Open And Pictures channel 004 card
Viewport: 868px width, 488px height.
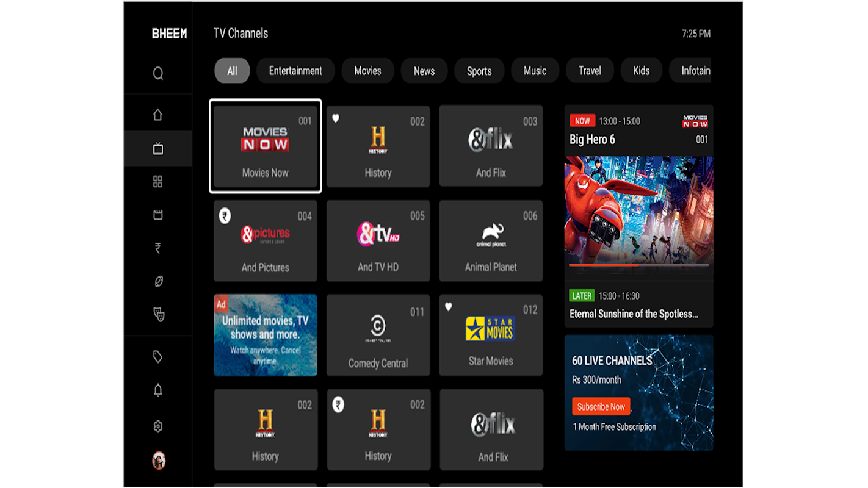(266, 241)
